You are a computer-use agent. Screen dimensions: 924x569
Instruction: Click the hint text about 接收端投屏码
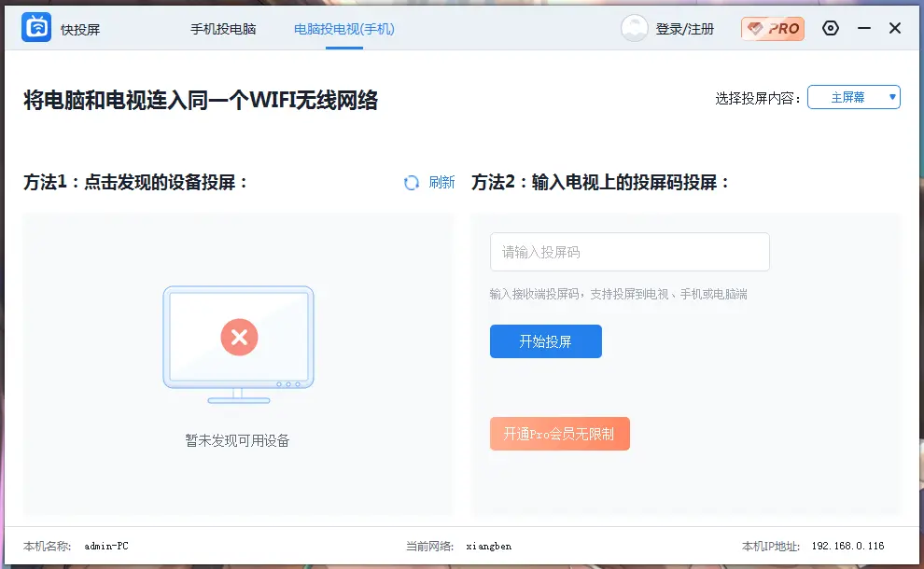[x=618, y=294]
